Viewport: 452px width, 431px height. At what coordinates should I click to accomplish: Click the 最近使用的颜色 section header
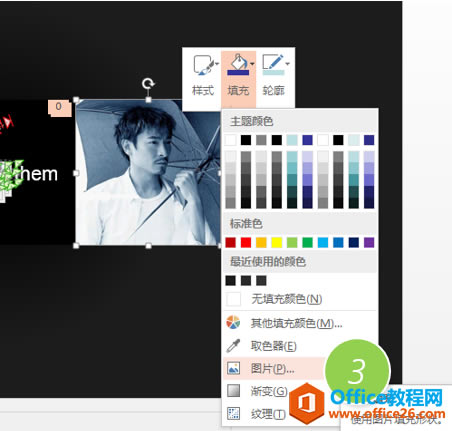point(299,261)
